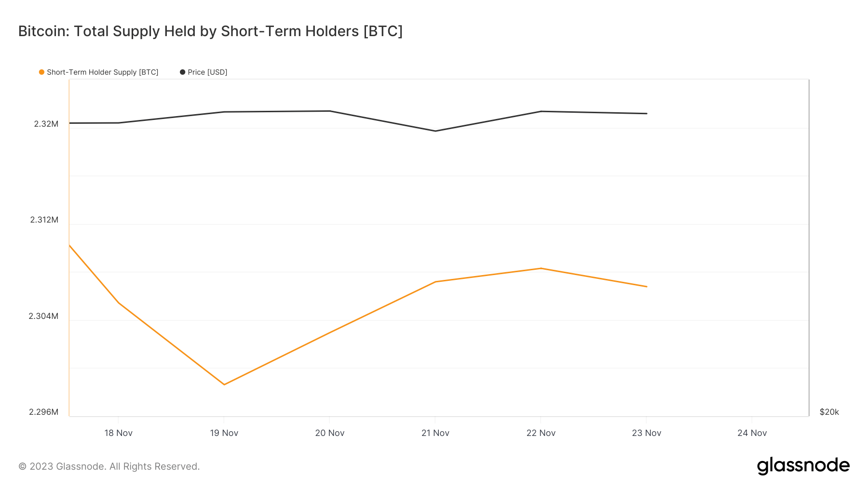
Task: Click the 2.32M y-axis label
Action: [x=46, y=124]
